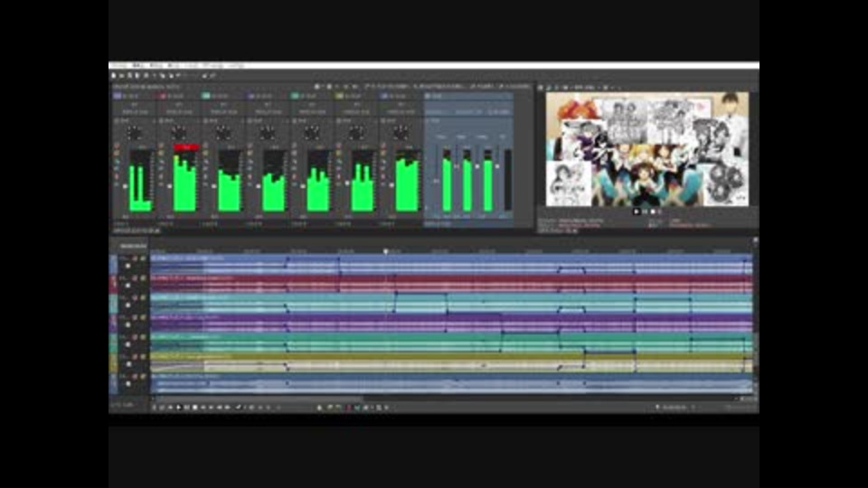Toggle Loop Playback in the timeline transport
This screenshot has height=488, width=868.
(x=162, y=408)
